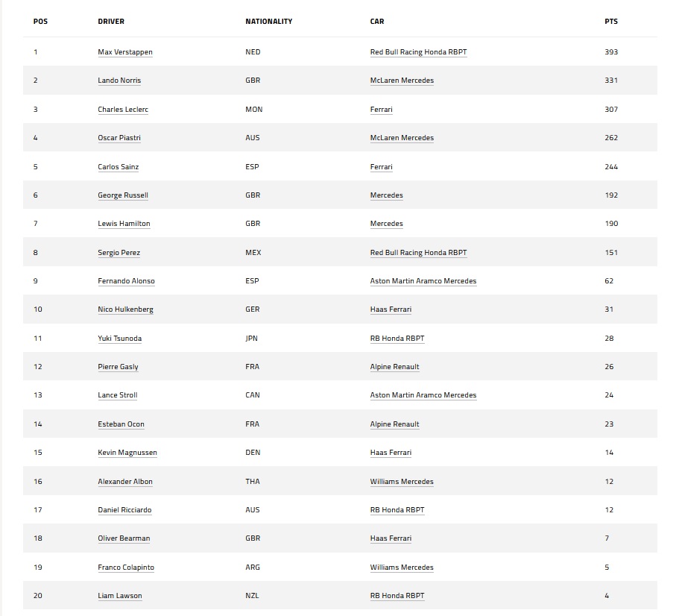676x616 pixels.
Task: Open Oliver Bearman's driver profile
Action: tap(124, 538)
